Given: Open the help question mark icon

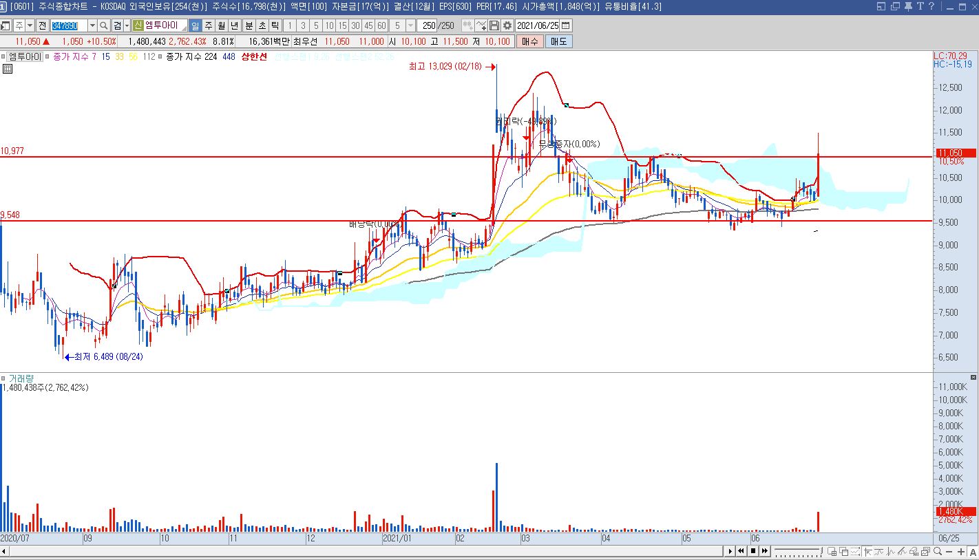Looking at the screenshot, I should pos(931,6).
